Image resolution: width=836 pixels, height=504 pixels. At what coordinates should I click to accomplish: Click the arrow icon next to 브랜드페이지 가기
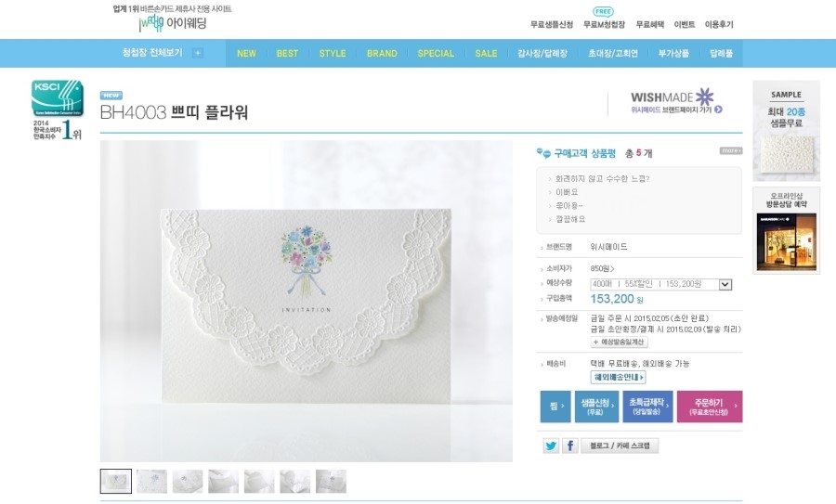pyautogui.click(x=718, y=110)
